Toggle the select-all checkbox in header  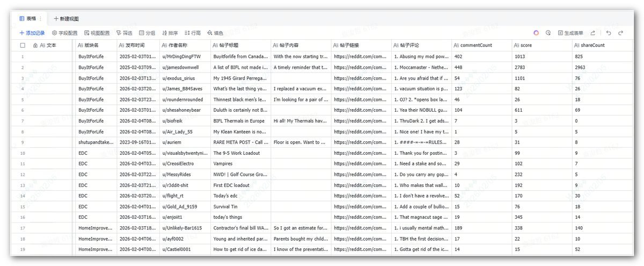point(23,46)
